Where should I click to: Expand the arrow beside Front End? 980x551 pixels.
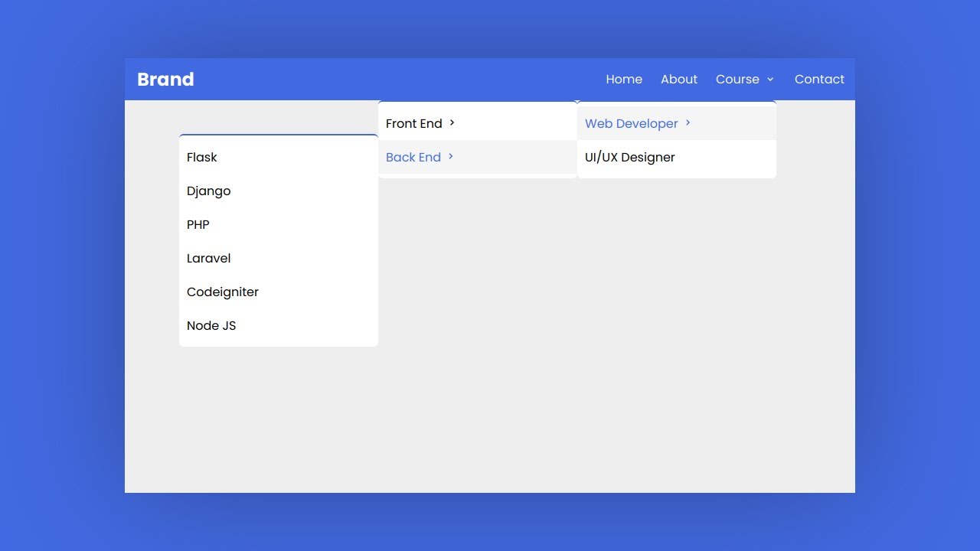452,123
